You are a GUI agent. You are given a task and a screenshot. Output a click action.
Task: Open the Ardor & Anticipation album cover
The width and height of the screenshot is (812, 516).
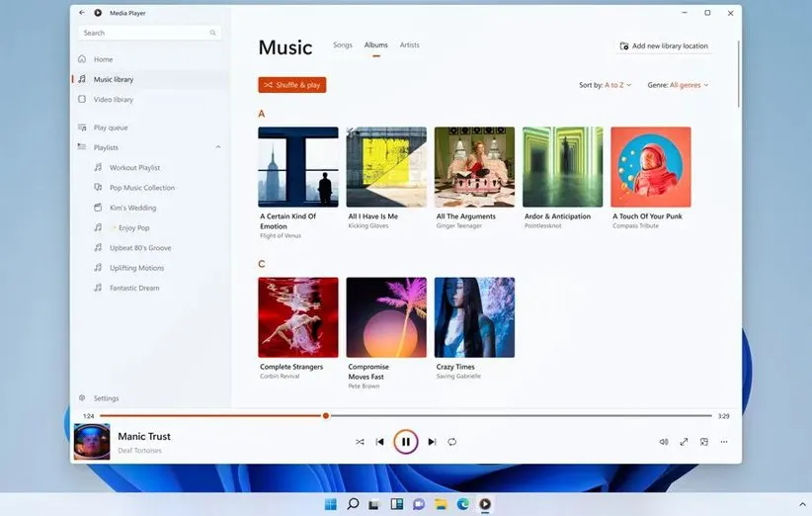coord(562,167)
